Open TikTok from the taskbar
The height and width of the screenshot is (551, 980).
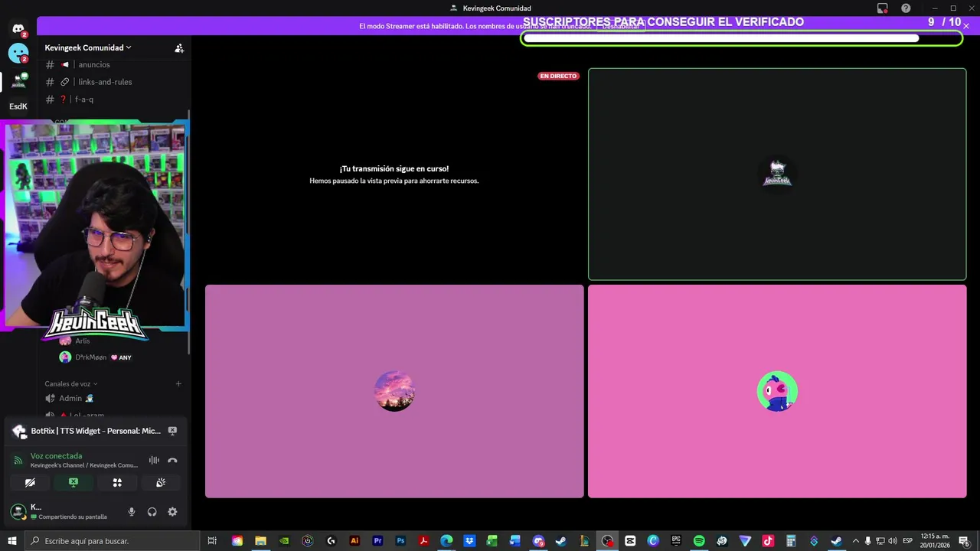pyautogui.click(x=768, y=541)
